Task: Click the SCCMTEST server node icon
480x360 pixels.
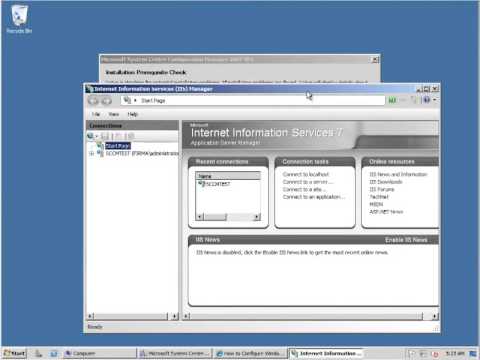Action: 100,153
